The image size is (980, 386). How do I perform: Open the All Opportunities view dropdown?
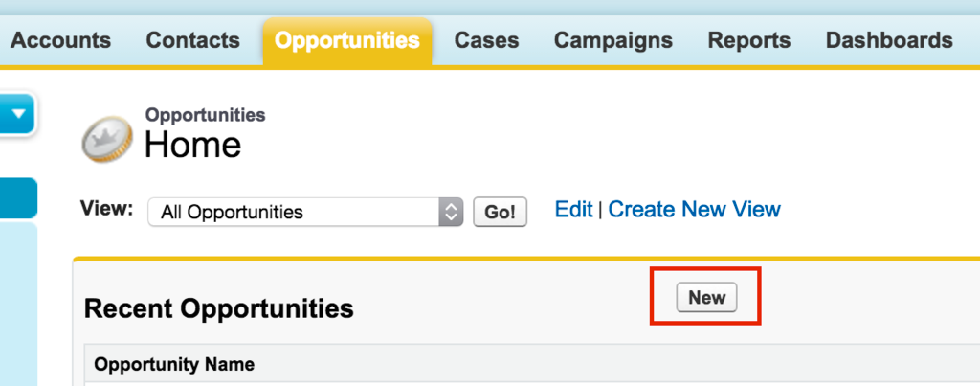pos(305,213)
